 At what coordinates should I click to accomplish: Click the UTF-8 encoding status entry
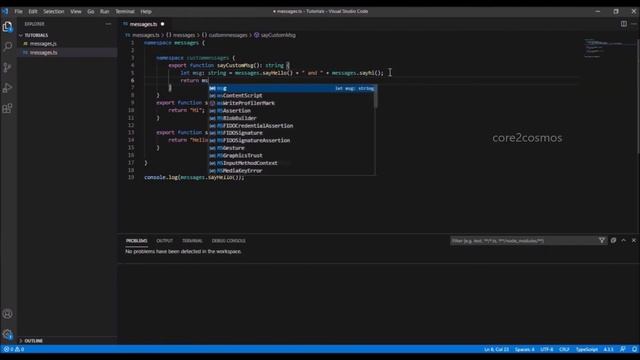(547, 349)
